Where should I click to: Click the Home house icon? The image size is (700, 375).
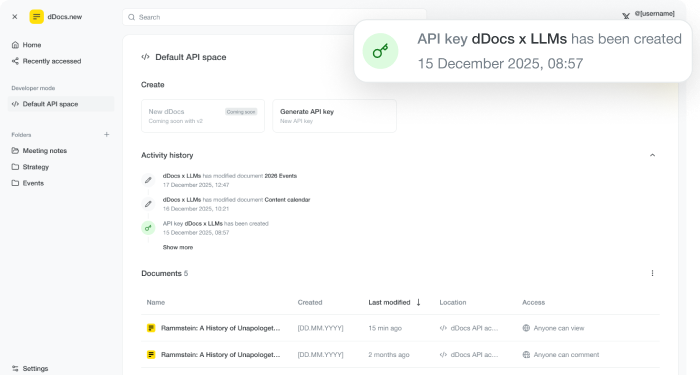(15, 45)
